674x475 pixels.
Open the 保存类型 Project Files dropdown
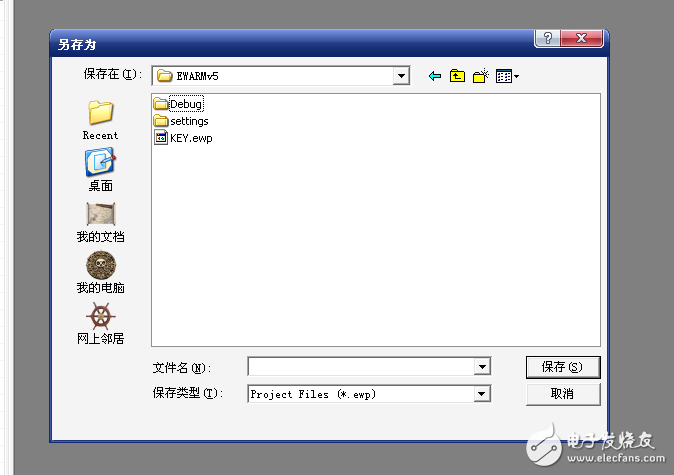(x=482, y=394)
